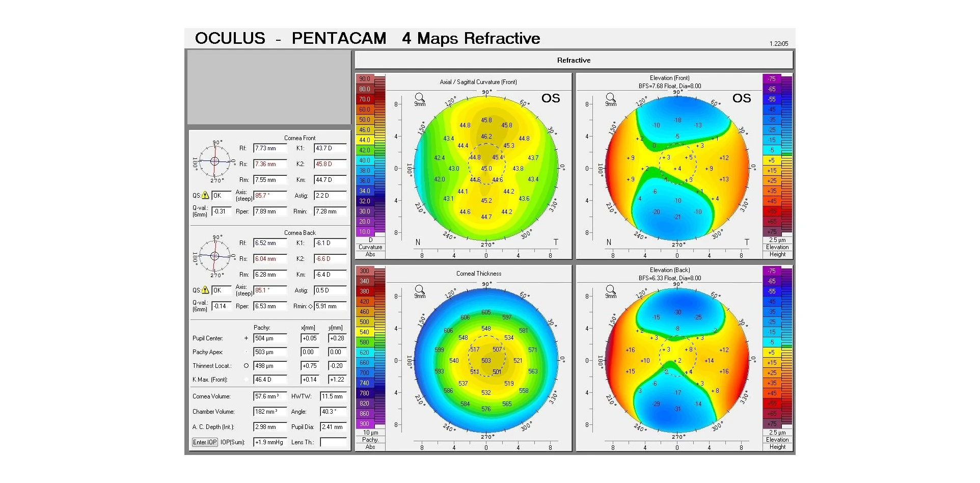The width and height of the screenshot is (980, 483).
Task: Click the IOP(Sum) +1.9 mmHg field
Action: (x=270, y=442)
